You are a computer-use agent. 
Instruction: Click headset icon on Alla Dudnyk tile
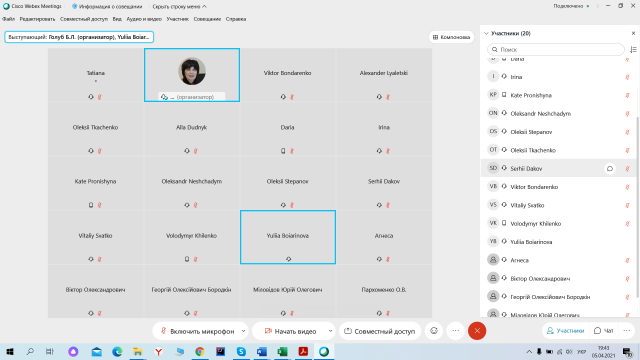coord(187,151)
